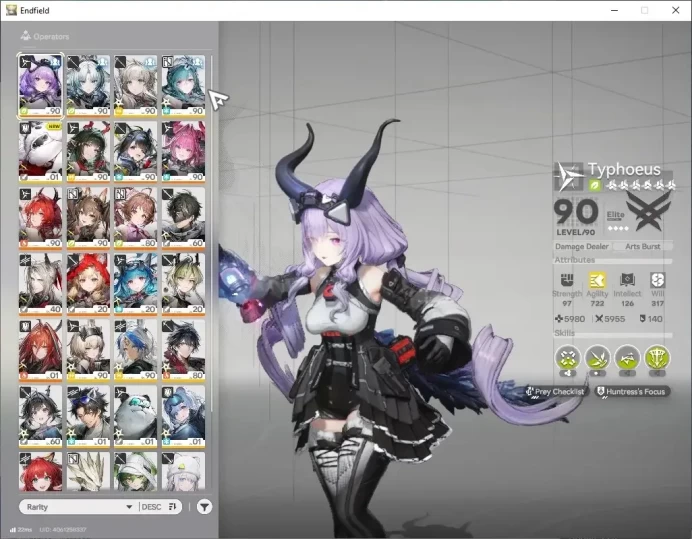
Task: Click the star-shaped class emblem beside Typhoeus
Action: (x=568, y=177)
